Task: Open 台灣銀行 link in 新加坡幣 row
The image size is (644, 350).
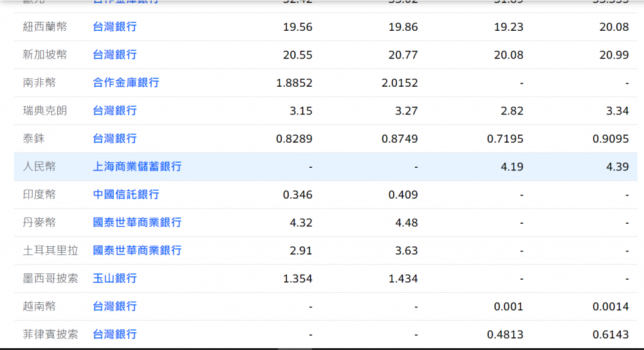Action: [114, 55]
